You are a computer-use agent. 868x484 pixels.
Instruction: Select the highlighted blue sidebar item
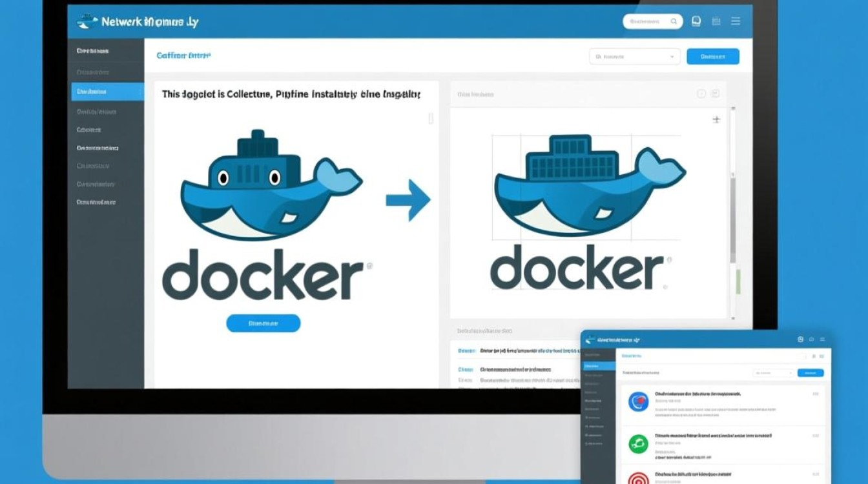(107, 92)
